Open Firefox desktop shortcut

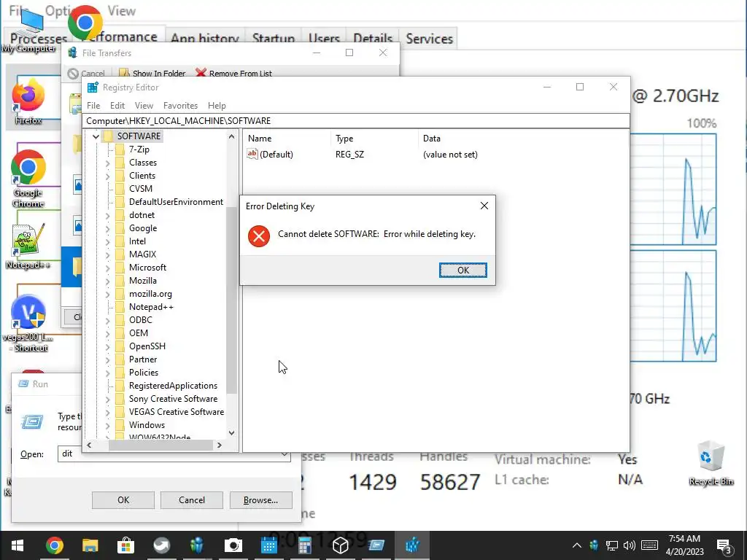28,101
